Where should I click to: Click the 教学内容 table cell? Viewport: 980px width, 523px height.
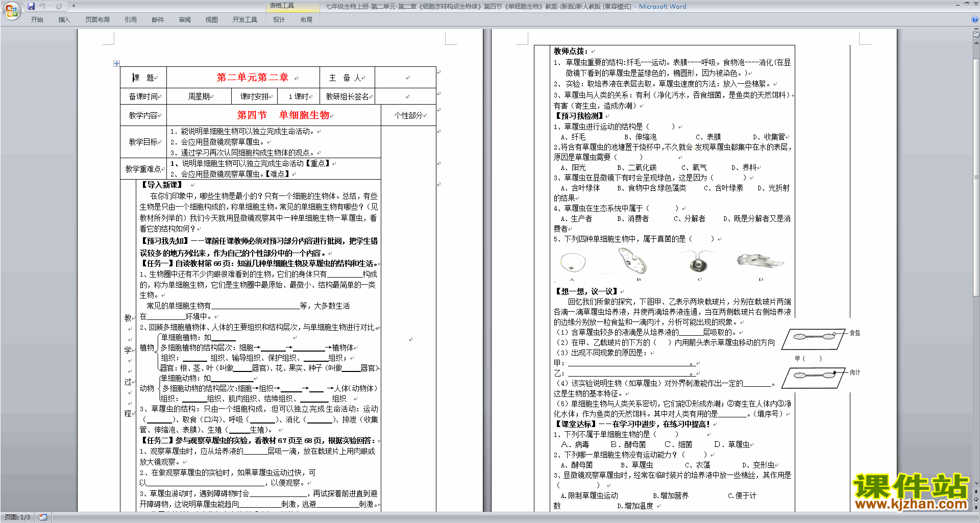(x=143, y=115)
